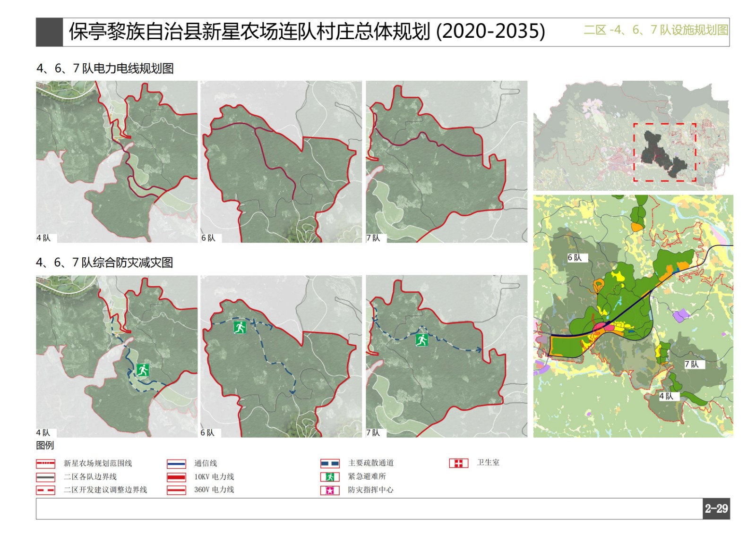Click the 卫生室 red cross legend icon
The height and width of the screenshot is (534, 756).
click(x=458, y=463)
